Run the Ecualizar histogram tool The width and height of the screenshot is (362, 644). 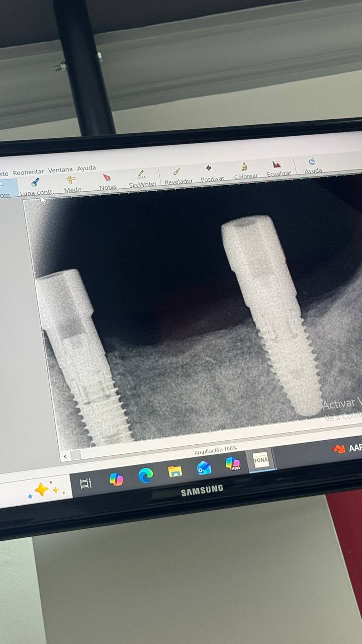point(278,169)
